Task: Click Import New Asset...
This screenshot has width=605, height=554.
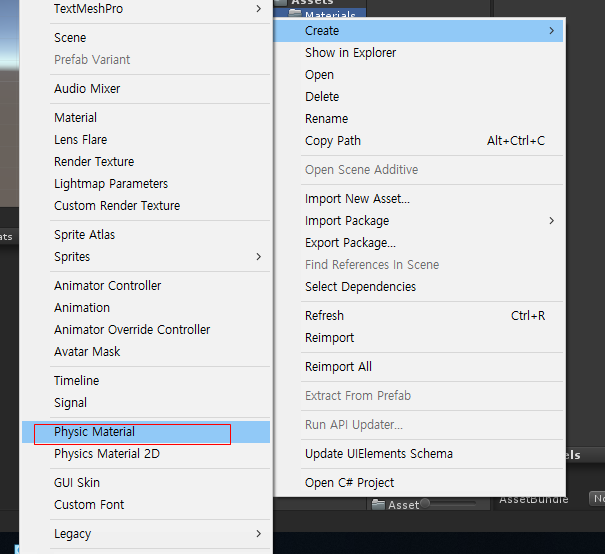Action: (x=419, y=199)
